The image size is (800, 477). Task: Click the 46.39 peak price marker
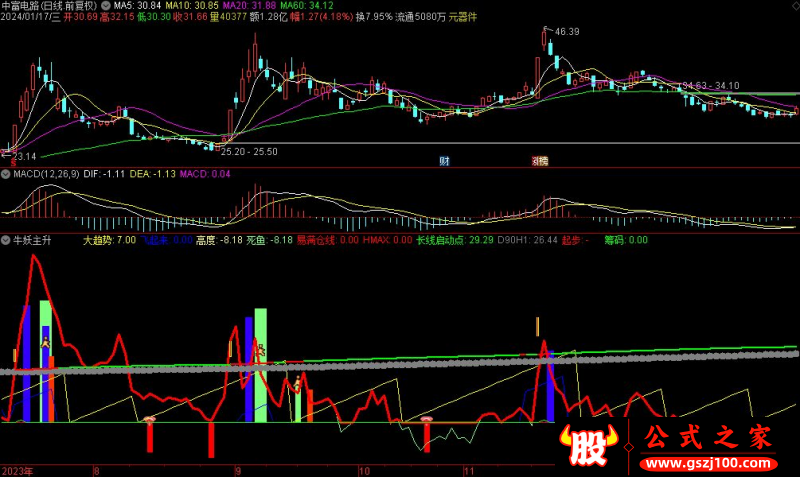pyautogui.click(x=566, y=32)
